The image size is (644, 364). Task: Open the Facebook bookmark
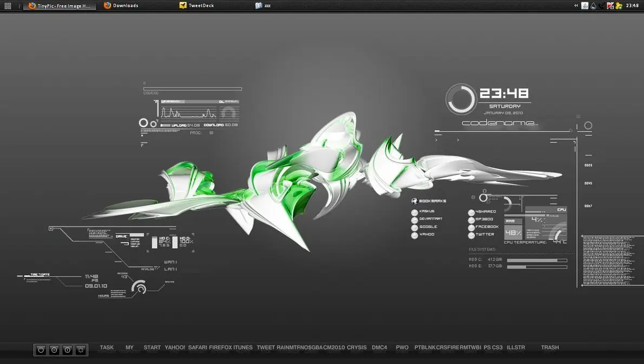[x=487, y=226]
